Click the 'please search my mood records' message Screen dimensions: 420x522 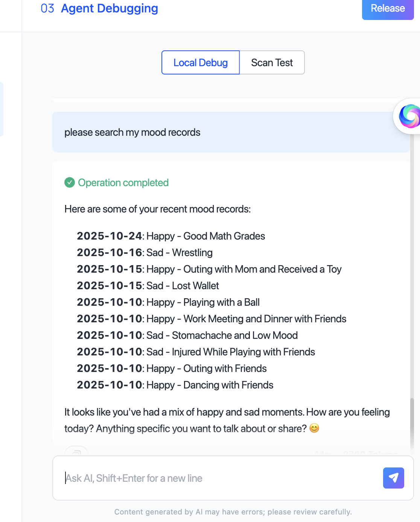pos(132,132)
